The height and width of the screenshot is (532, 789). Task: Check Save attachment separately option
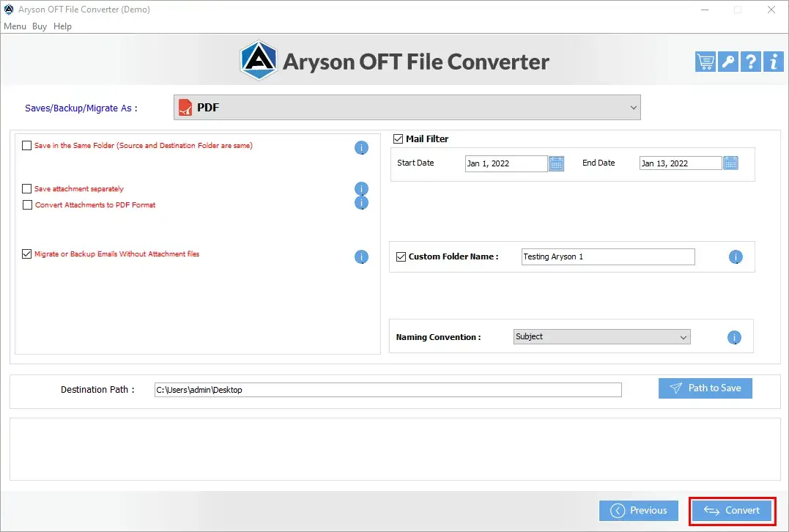pos(26,189)
